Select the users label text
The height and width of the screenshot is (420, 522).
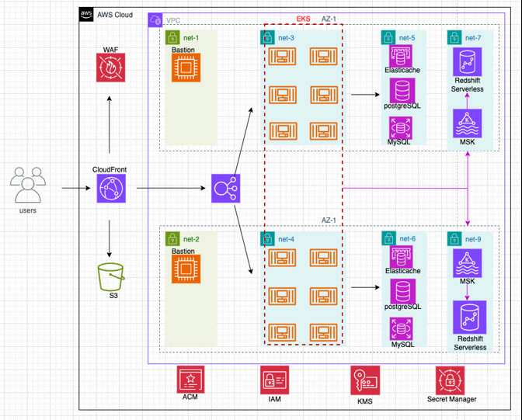(28, 210)
